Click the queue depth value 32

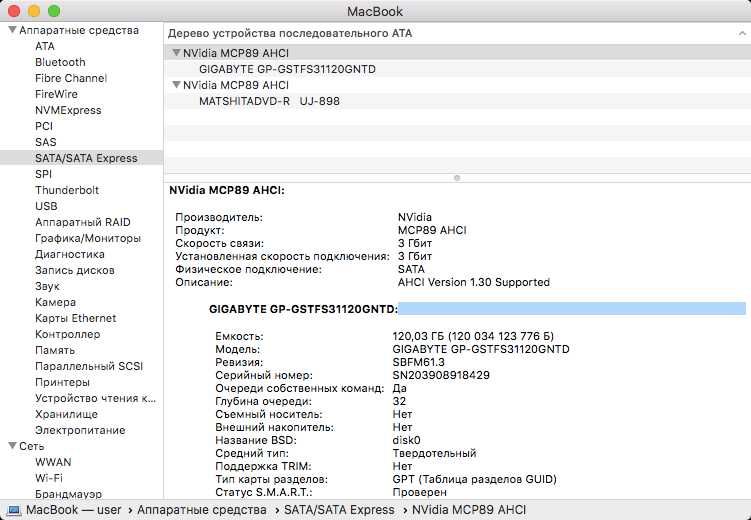tap(399, 401)
